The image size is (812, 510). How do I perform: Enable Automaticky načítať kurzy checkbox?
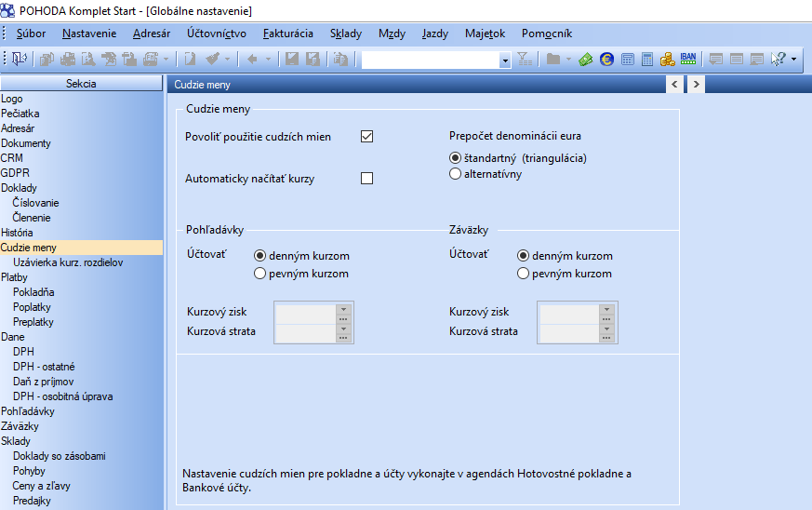point(366,179)
